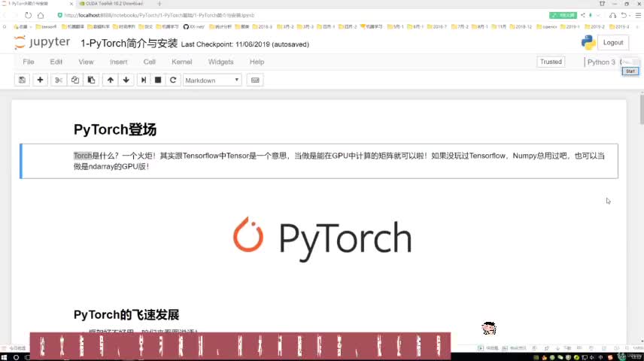Viewport: 644px width, 361px height.
Task: Open the 2019-1 bookmark folder
Action: (x=570, y=26)
